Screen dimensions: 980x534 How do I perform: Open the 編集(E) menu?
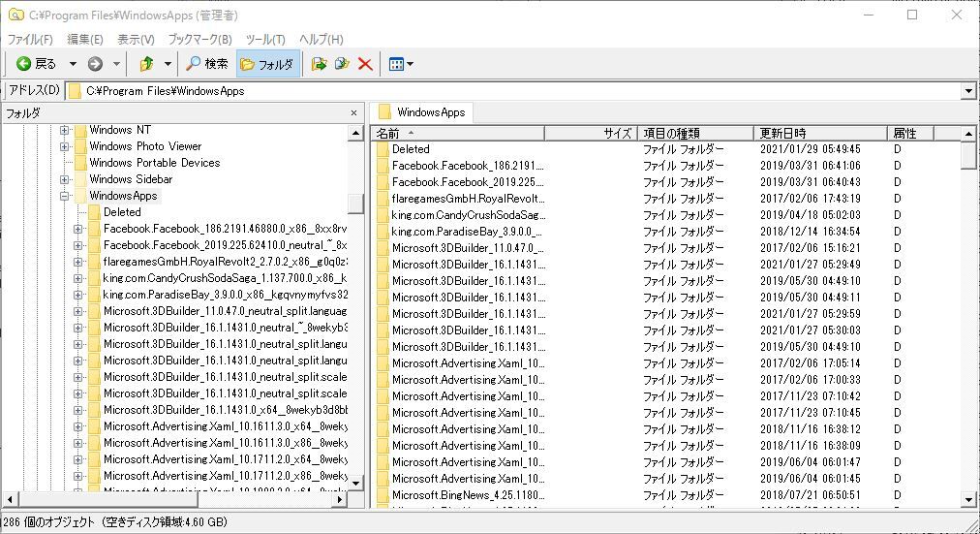coord(85,40)
